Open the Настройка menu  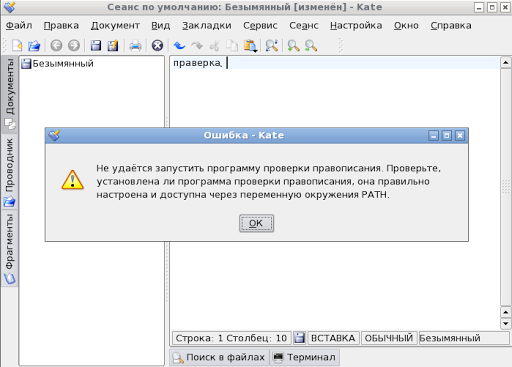point(356,25)
